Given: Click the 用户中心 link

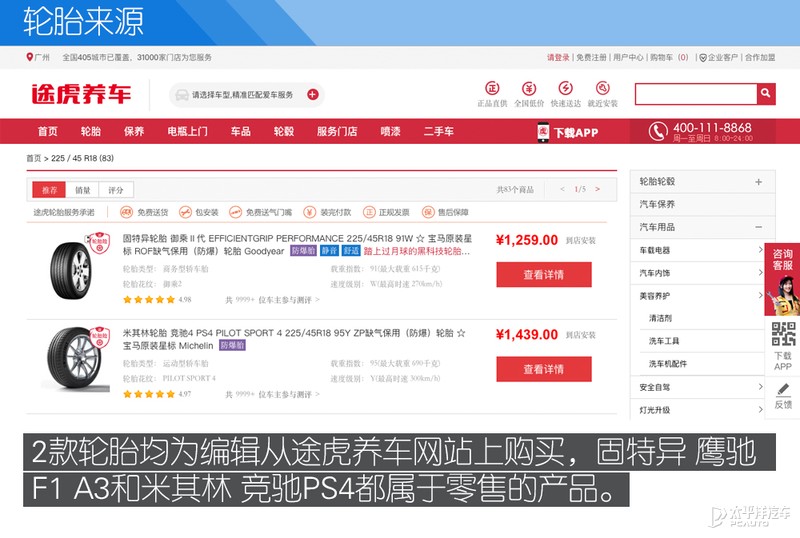Looking at the screenshot, I should point(628,58).
